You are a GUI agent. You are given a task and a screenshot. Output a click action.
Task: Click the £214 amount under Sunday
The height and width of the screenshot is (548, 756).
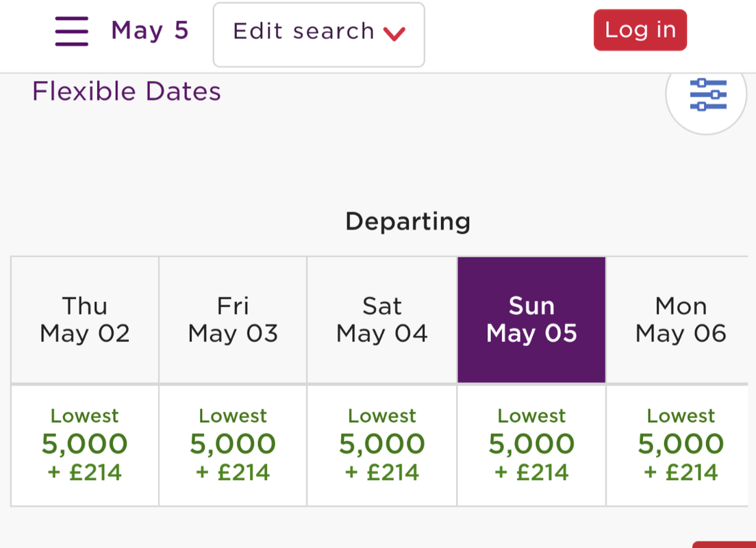(x=543, y=472)
